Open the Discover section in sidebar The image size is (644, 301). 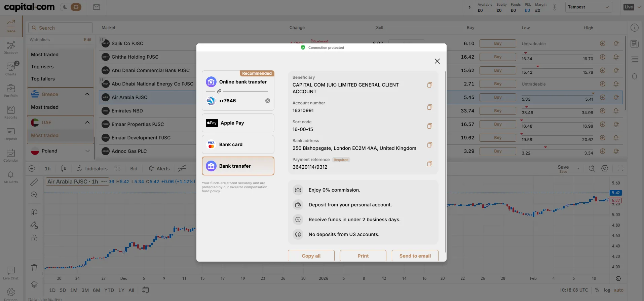pyautogui.click(x=11, y=47)
